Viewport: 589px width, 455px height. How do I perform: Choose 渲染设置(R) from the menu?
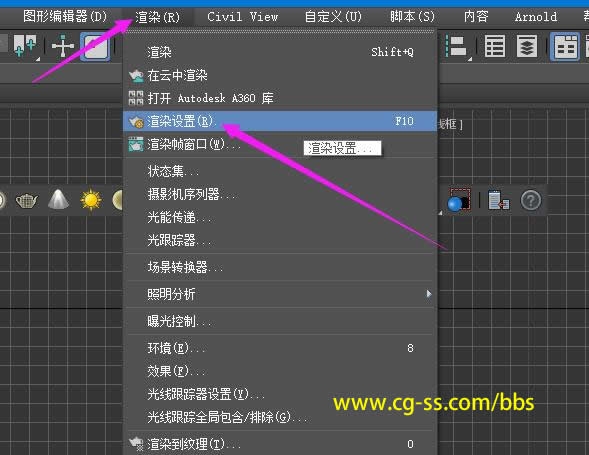(280, 121)
